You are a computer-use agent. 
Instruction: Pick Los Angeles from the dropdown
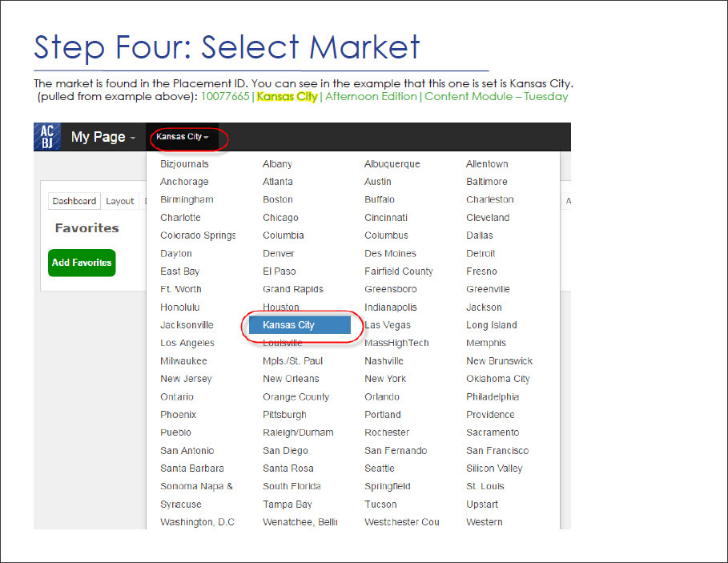(x=187, y=343)
